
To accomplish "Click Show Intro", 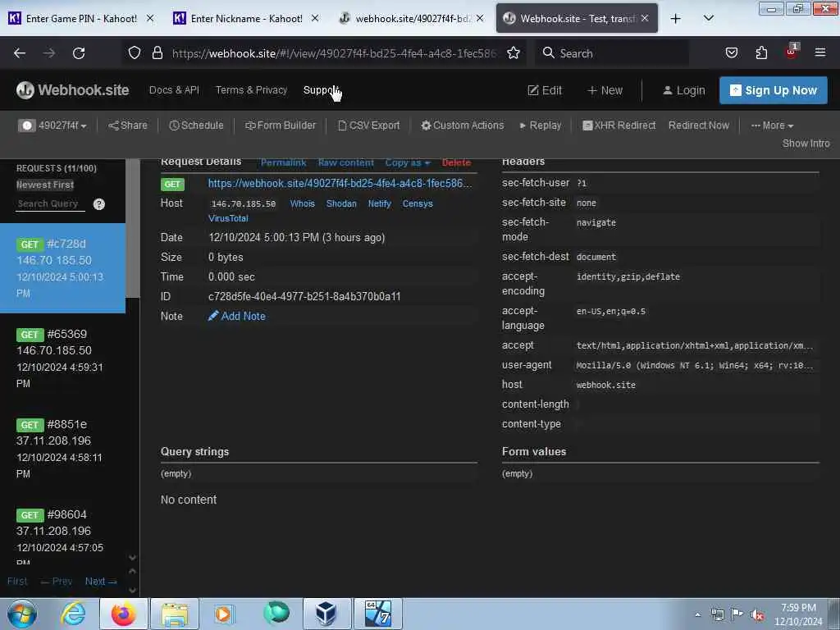I will click(x=806, y=143).
